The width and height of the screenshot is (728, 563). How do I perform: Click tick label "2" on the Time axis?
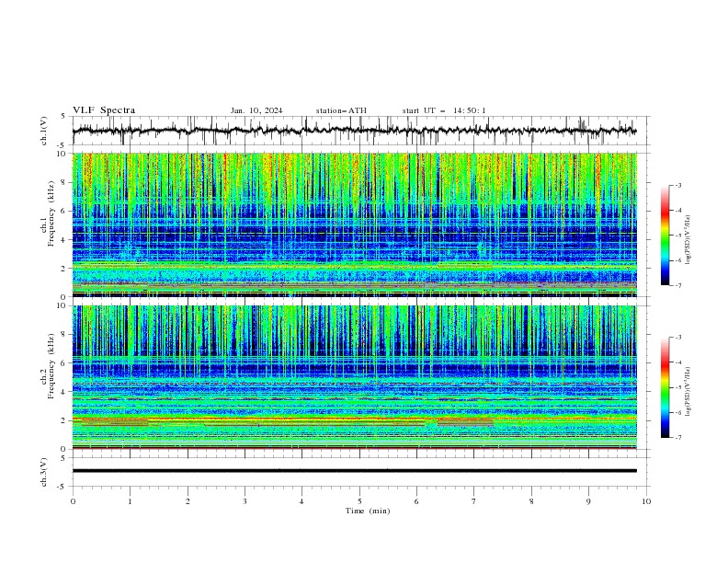click(188, 501)
